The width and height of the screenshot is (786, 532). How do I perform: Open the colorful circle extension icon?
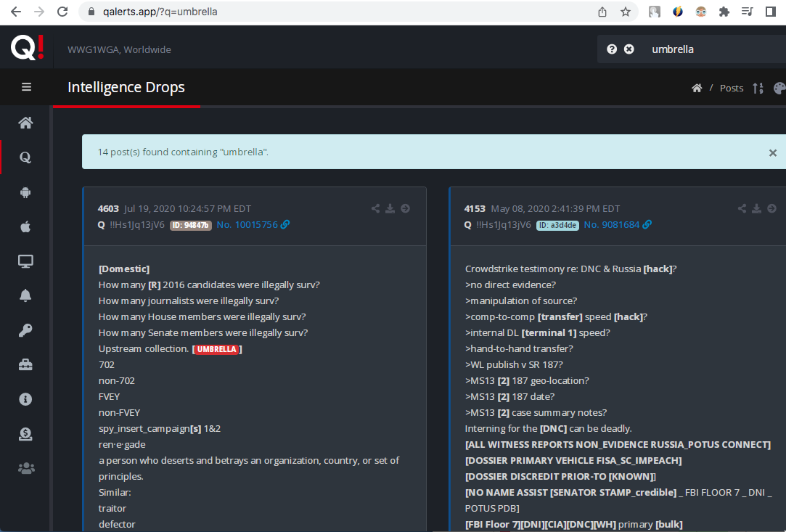(x=678, y=12)
